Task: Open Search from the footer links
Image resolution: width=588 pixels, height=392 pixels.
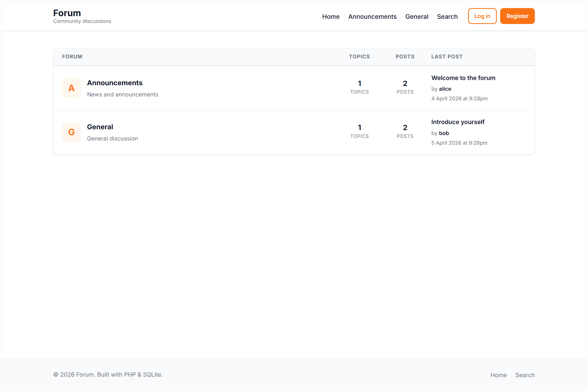Action: click(x=525, y=375)
